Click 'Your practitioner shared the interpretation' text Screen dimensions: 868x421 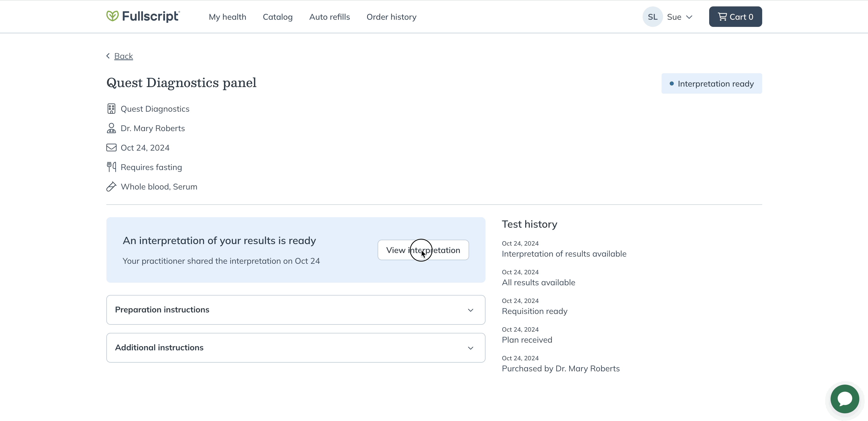coord(221,261)
